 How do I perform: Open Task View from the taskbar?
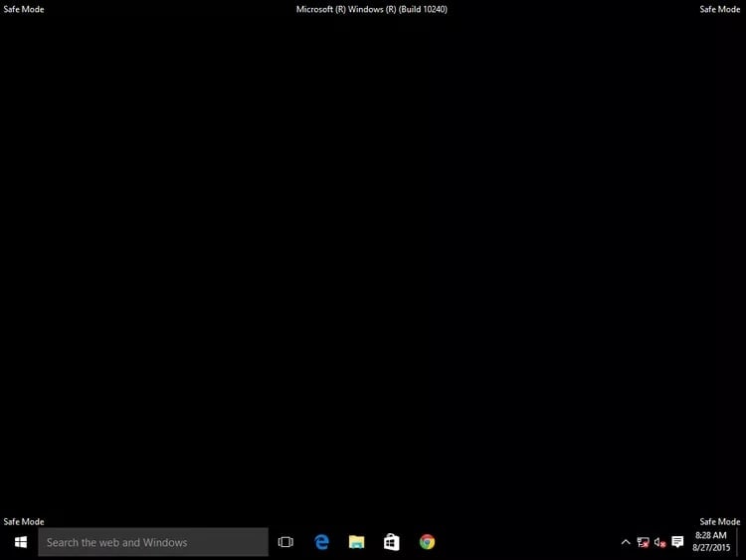(285, 542)
